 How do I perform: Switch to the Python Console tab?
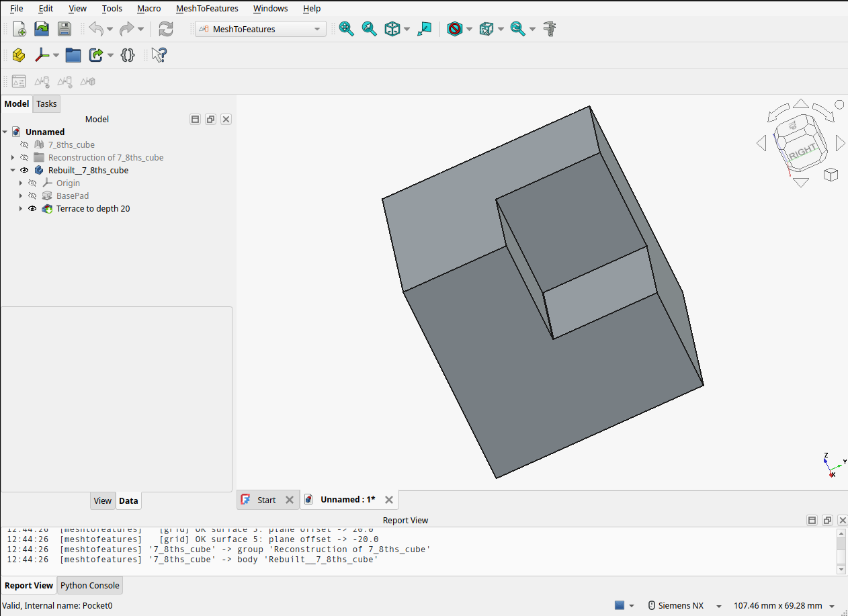click(x=90, y=586)
